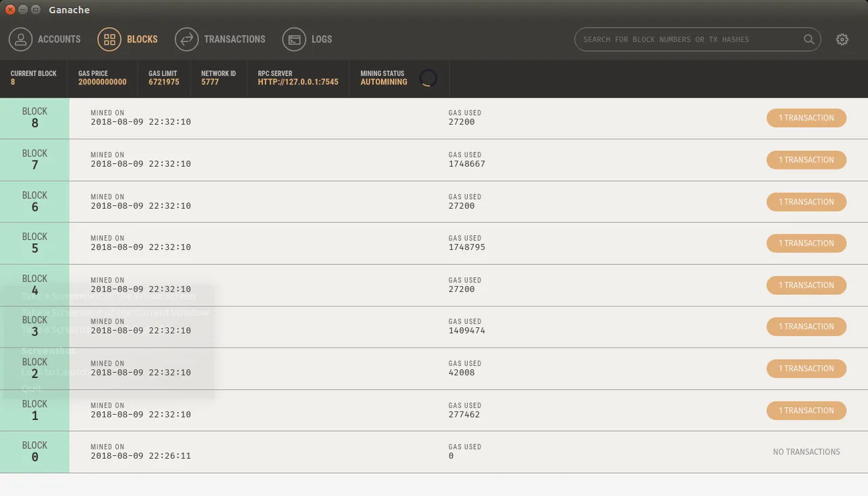Image resolution: width=868 pixels, height=496 pixels.
Task: Click the search magnifier icon
Action: coord(809,39)
